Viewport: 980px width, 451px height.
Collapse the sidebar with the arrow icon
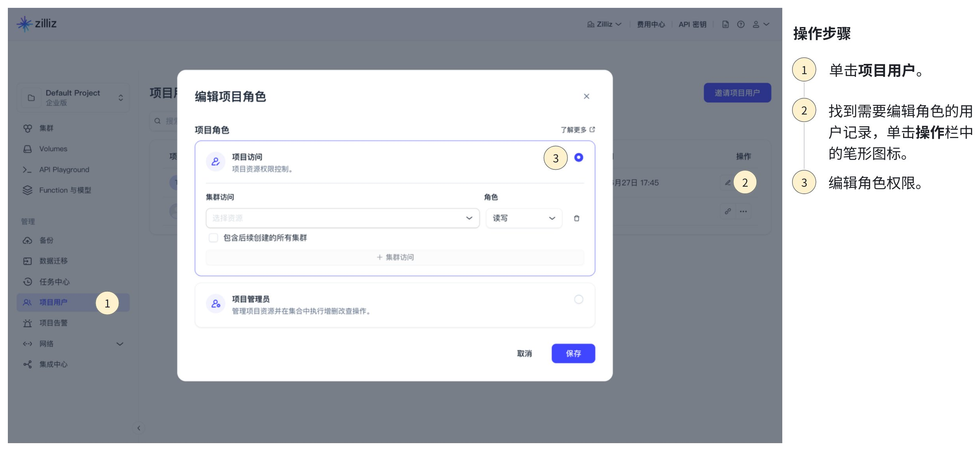139,428
